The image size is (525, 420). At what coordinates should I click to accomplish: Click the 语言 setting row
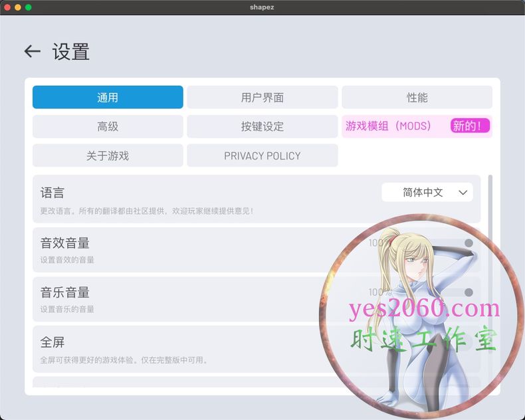(x=199, y=199)
